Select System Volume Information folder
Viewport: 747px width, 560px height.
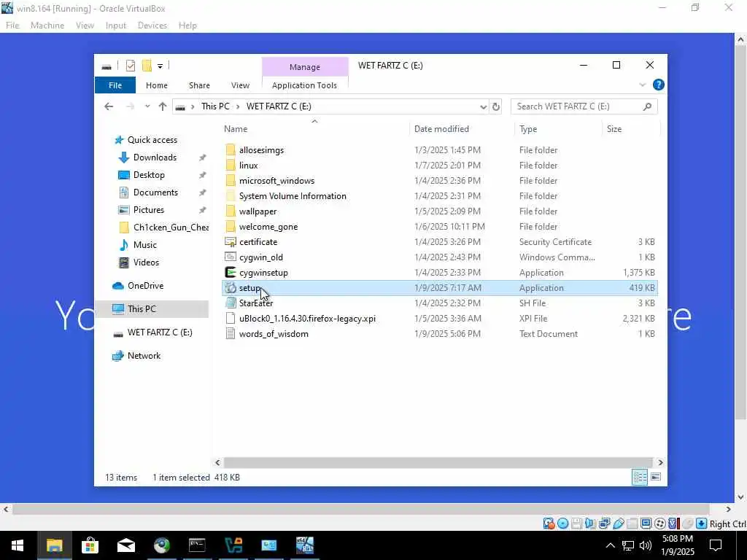pos(293,195)
